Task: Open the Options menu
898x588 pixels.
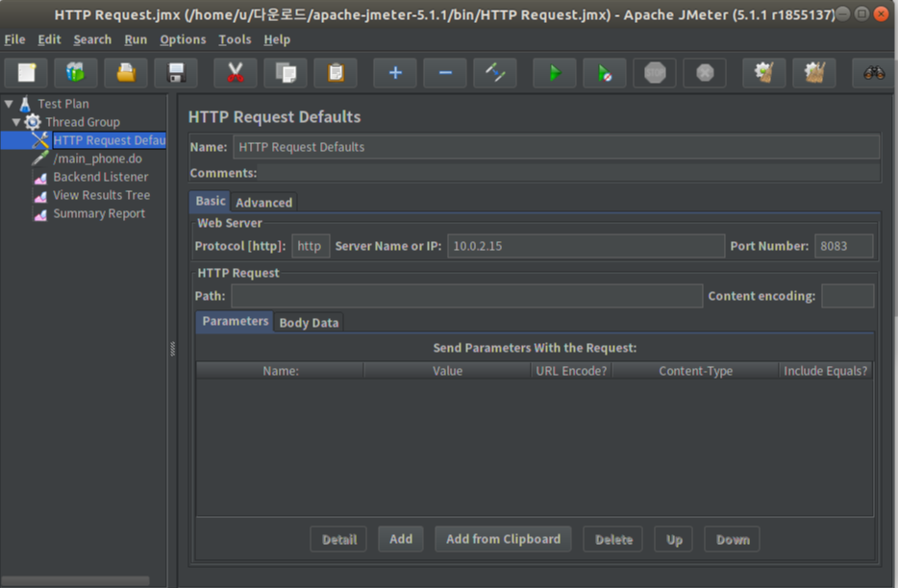Action: coord(183,39)
